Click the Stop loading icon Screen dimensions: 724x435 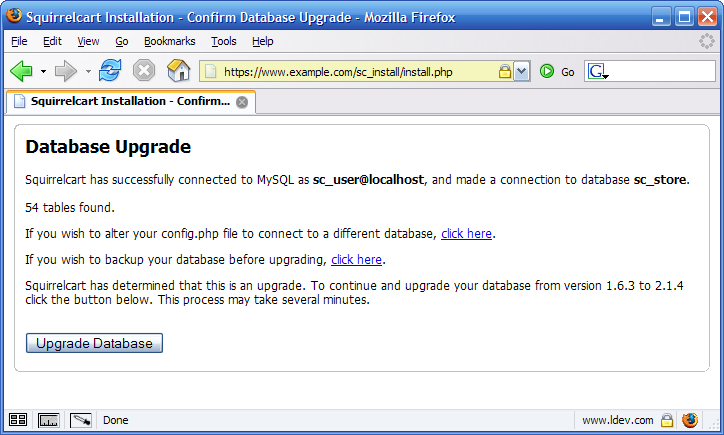pos(144,71)
